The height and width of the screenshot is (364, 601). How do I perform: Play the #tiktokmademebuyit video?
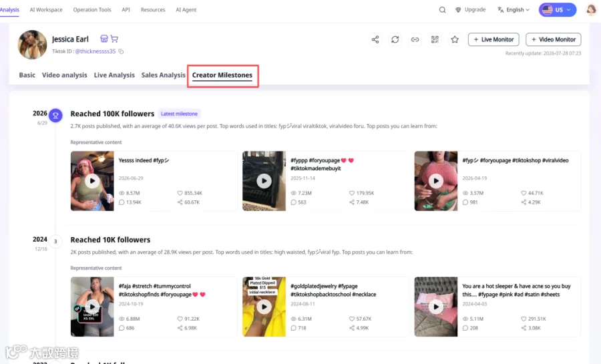[x=264, y=181]
